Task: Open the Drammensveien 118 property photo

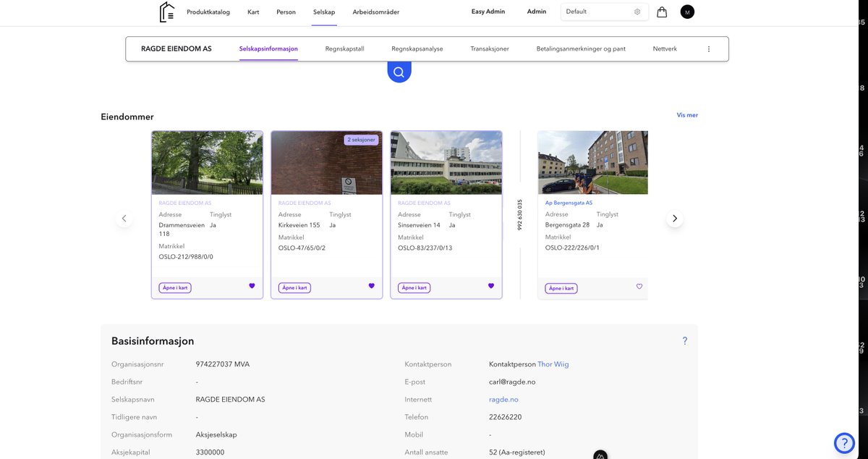Action: click(x=207, y=163)
